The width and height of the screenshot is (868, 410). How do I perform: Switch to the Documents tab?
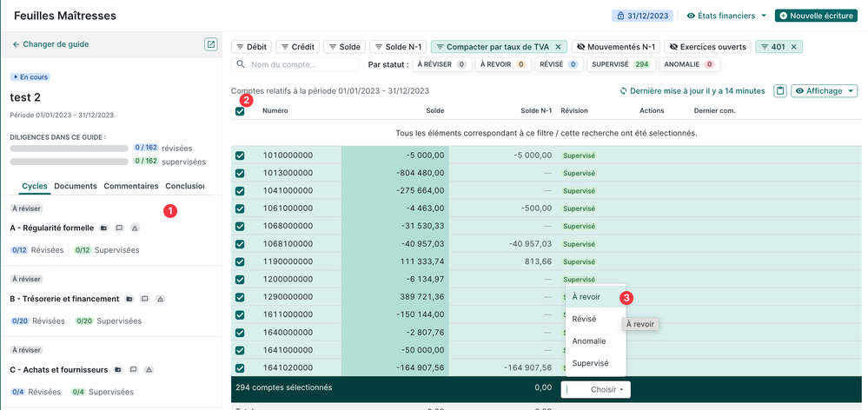(x=76, y=186)
